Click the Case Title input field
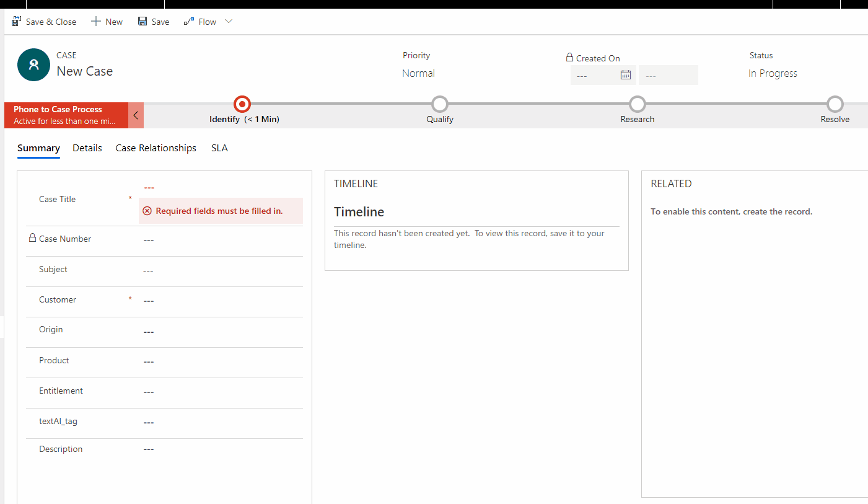Image resolution: width=868 pixels, height=504 pixels. pyautogui.click(x=221, y=187)
